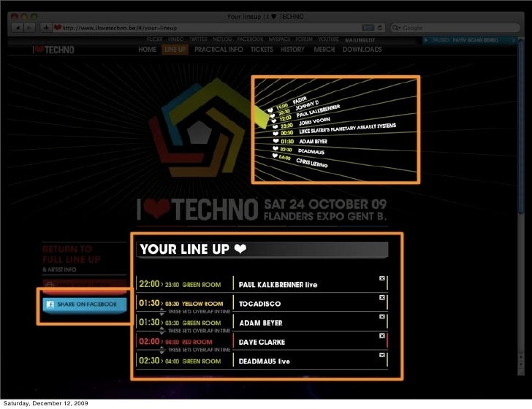Click the play arrow of the music player
The image size is (532, 409).
(x=426, y=40)
